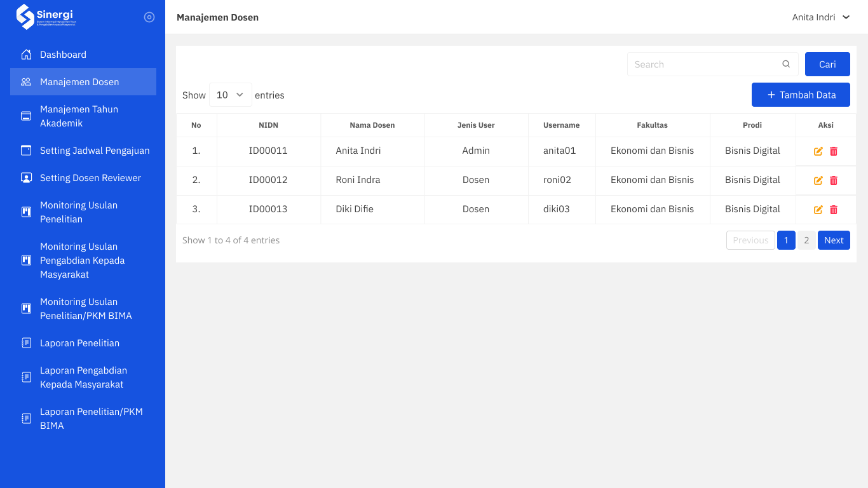Open Dashboard from the sidebar
Viewport: 868px width, 488px height.
point(83,55)
